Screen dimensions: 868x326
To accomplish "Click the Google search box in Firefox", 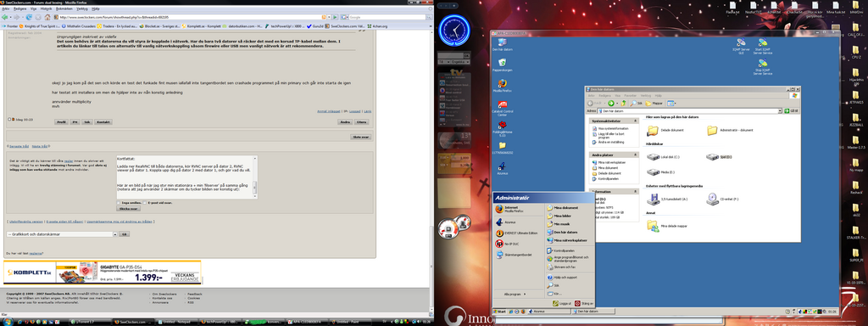I will pos(386,17).
